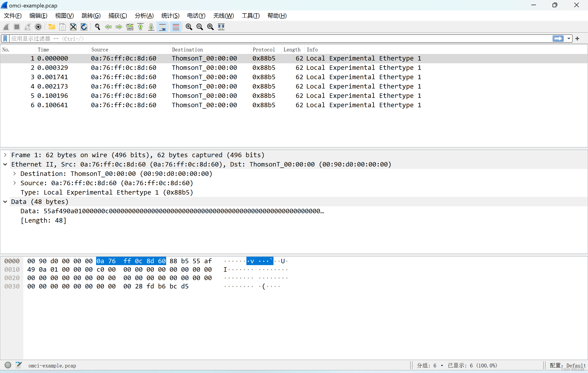The width and height of the screenshot is (588, 373).
Task: Open the 文件(F) menu
Action: (12, 16)
